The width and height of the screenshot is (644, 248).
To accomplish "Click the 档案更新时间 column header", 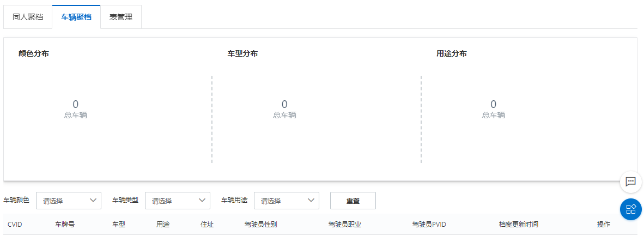I will pos(518,225).
